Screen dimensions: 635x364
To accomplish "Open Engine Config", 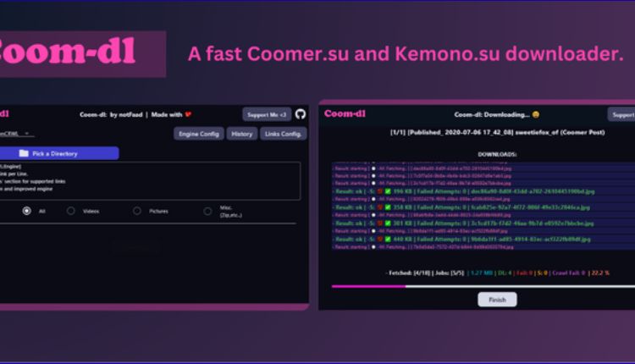I will 199,134.
